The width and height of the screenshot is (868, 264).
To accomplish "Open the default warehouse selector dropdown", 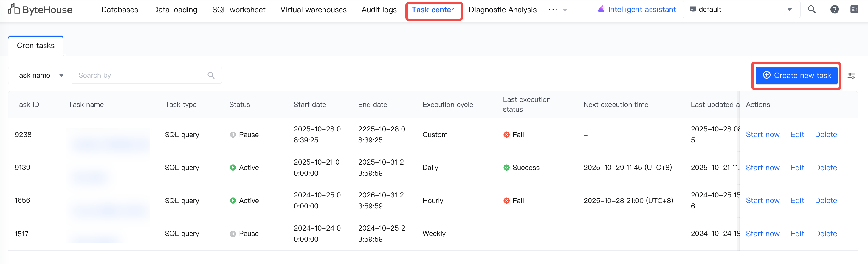I will coord(741,10).
